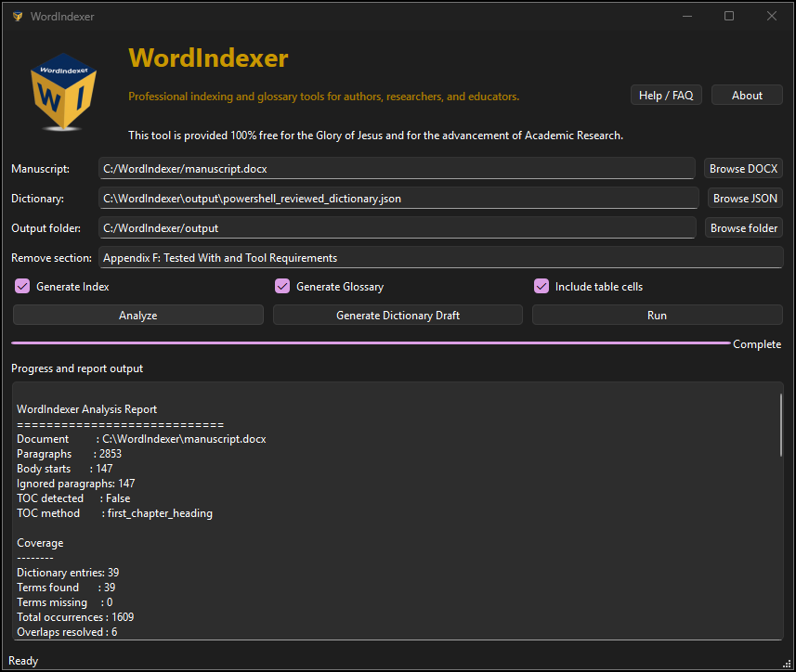Click Generate Dictionary Draft
The width and height of the screenshot is (796, 672).
click(398, 315)
